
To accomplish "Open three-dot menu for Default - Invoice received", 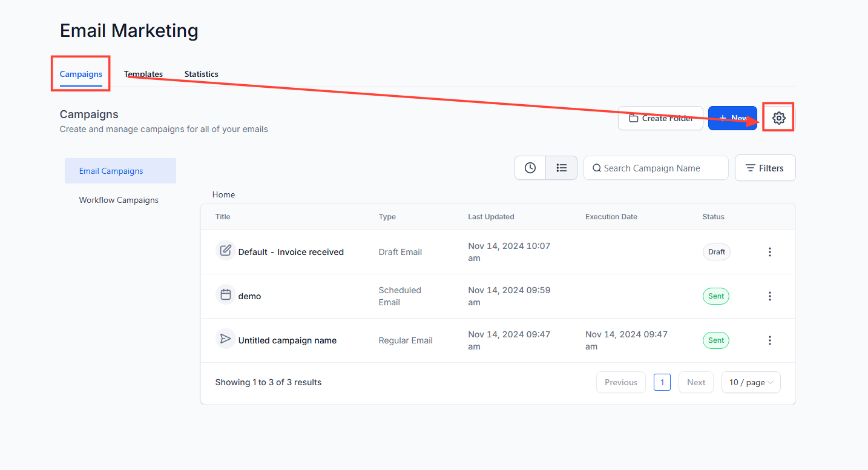I will point(769,252).
